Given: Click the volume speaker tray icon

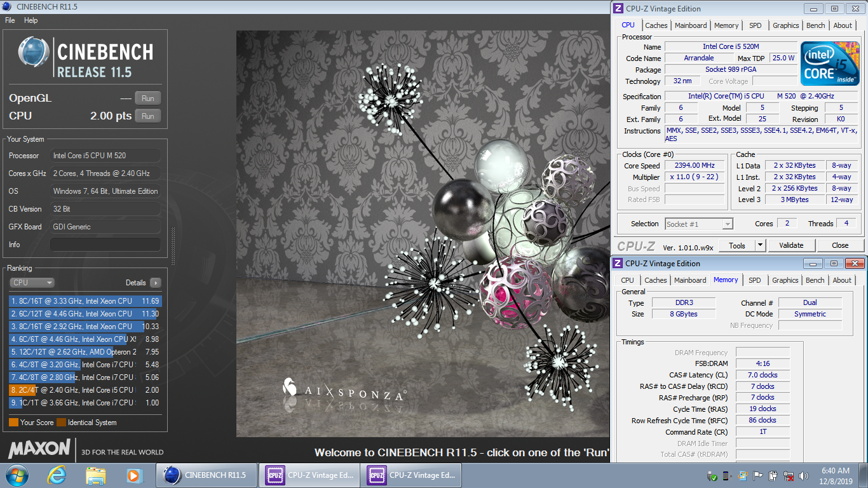Looking at the screenshot, I should point(804,476).
